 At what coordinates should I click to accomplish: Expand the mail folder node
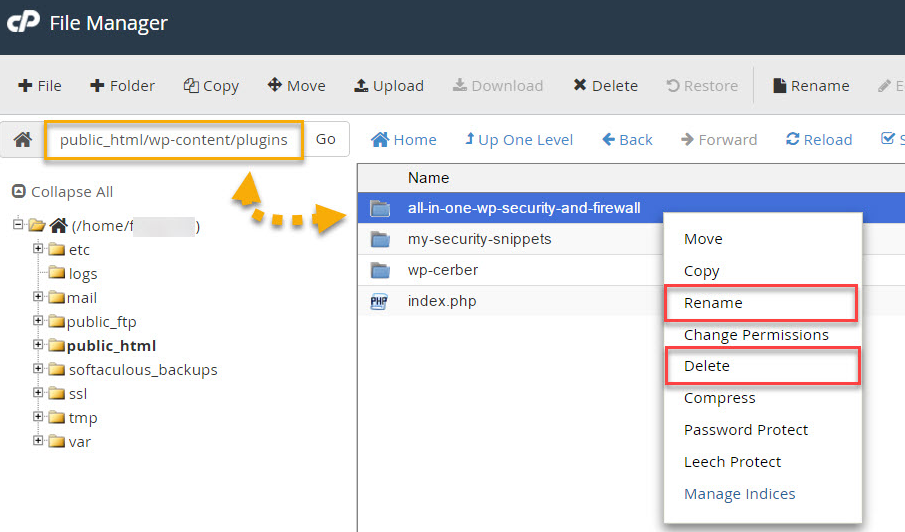coord(38,297)
